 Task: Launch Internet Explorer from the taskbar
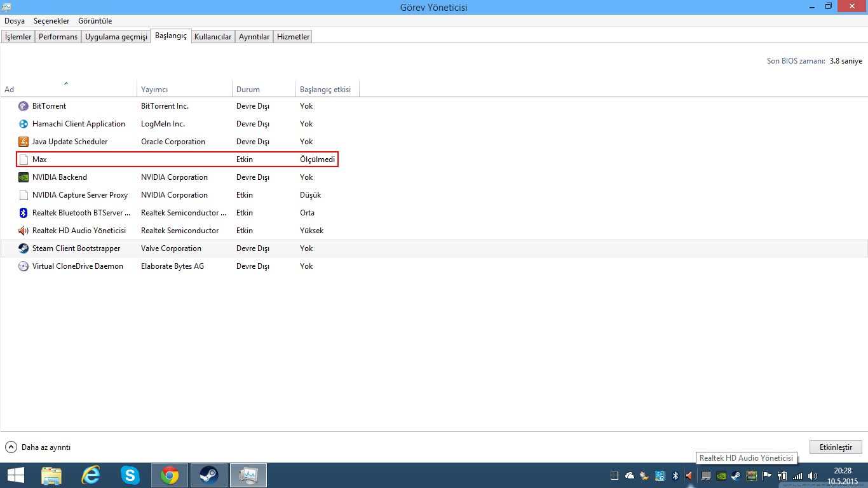(x=91, y=475)
